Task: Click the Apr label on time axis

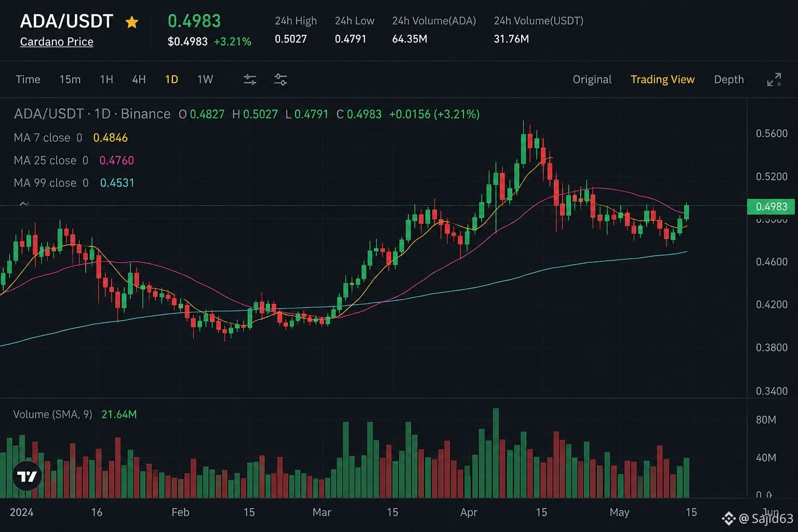Action: coord(469,512)
